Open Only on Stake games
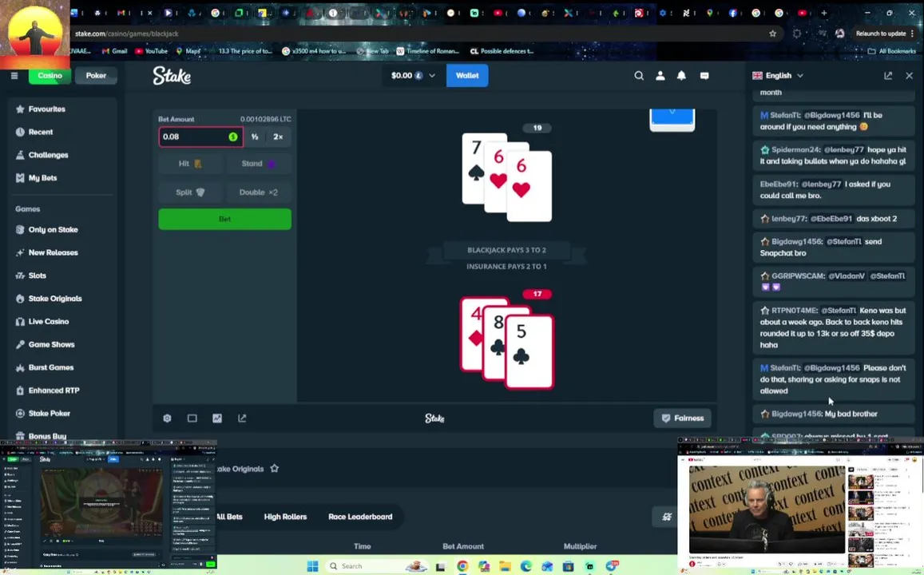Image resolution: width=924 pixels, height=575 pixels. (61, 230)
